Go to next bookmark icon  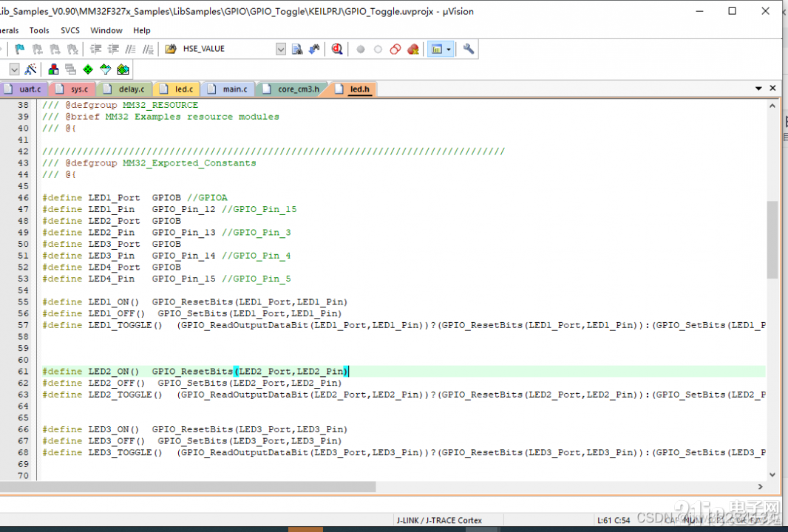coord(55,50)
